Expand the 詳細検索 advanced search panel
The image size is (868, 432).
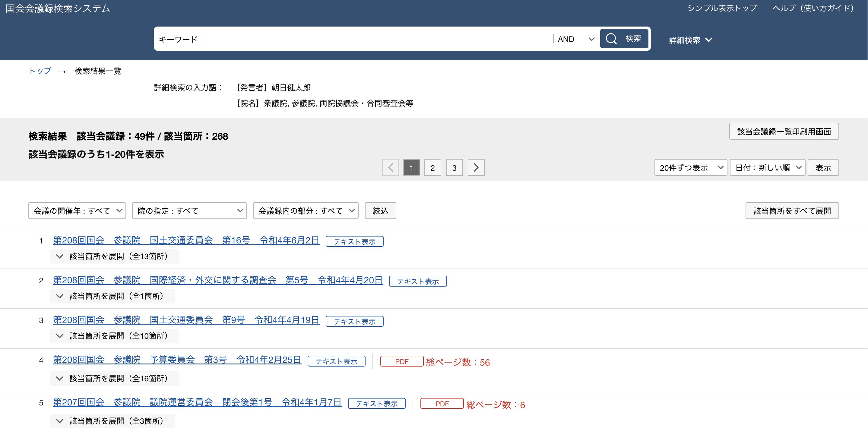[690, 40]
